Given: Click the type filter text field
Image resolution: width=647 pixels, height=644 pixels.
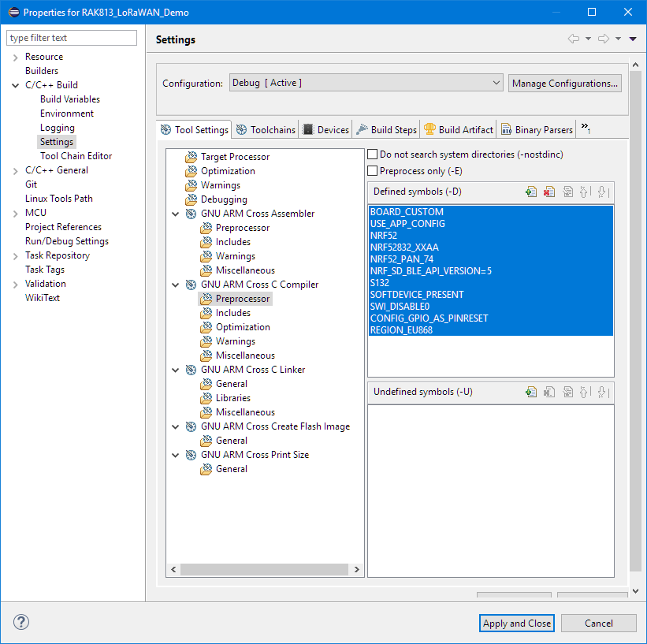Looking at the screenshot, I should pos(72,38).
